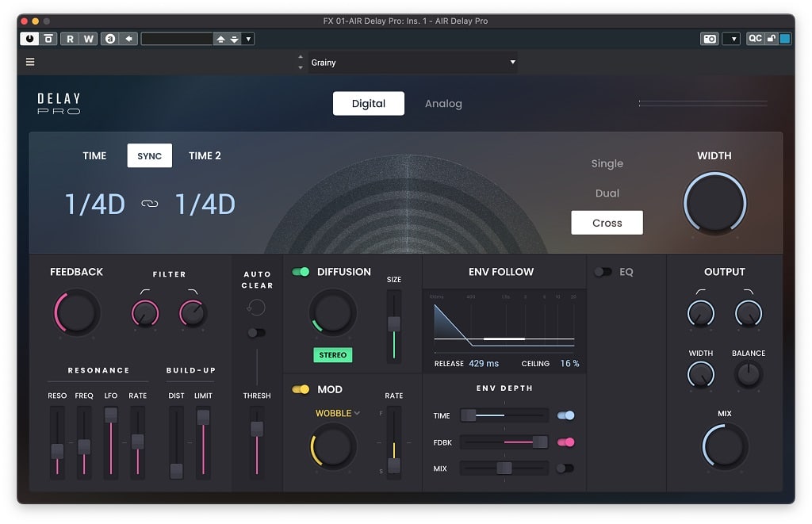
Task: Click the circled-a button in host toolbar
Action: tap(110, 39)
